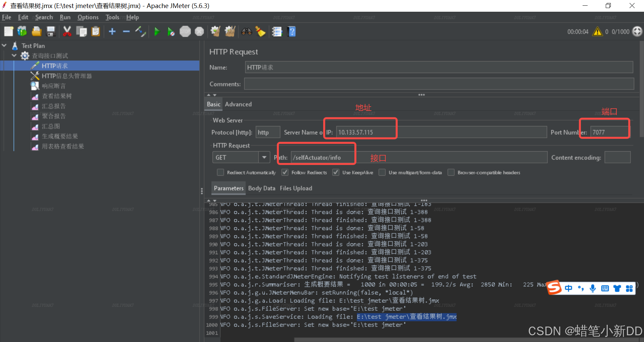Shut down test with the grey X icon
The width and height of the screenshot is (644, 342).
(199, 32)
